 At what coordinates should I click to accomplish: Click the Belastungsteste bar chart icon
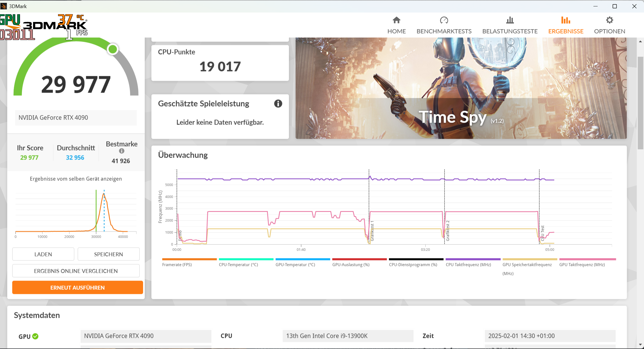(x=510, y=20)
